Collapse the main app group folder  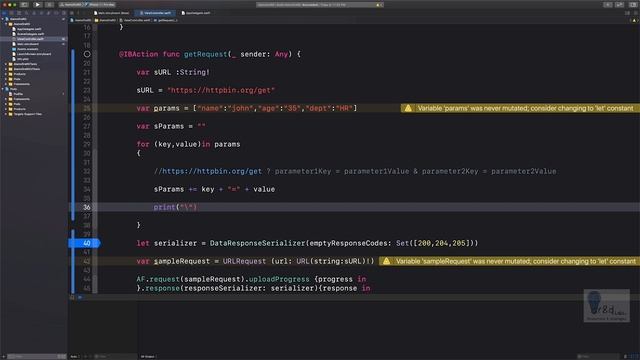click(6, 24)
